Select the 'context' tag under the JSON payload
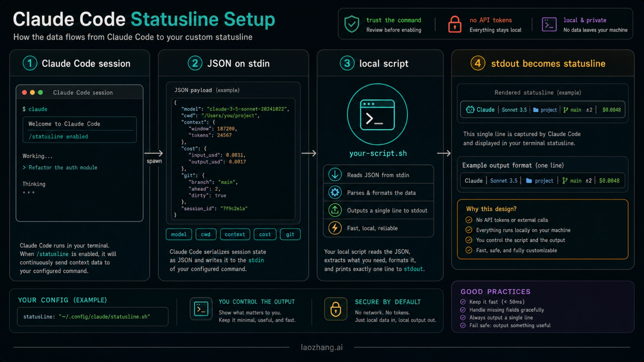This screenshot has height=362, width=644. [235, 234]
